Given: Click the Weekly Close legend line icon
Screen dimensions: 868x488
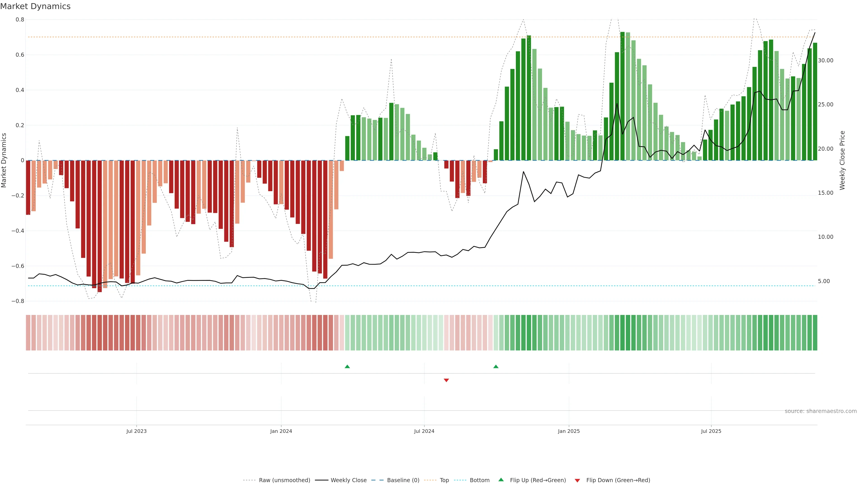Looking at the screenshot, I should (321, 480).
